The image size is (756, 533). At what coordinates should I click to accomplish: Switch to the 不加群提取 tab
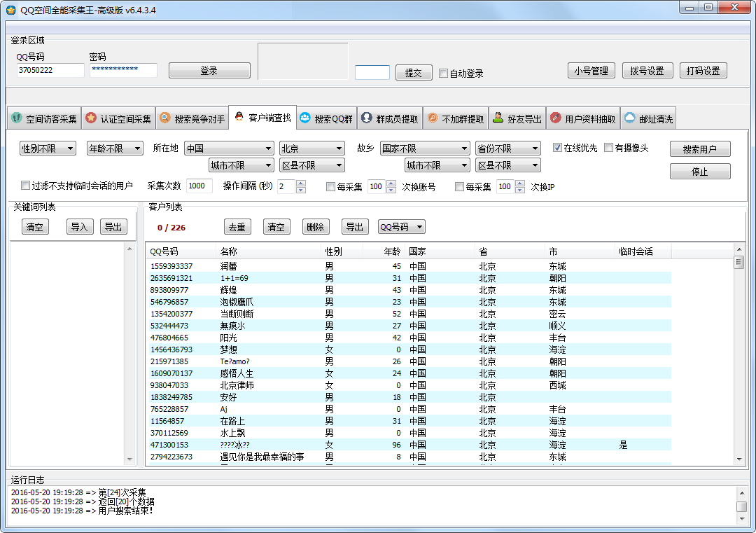pos(456,119)
